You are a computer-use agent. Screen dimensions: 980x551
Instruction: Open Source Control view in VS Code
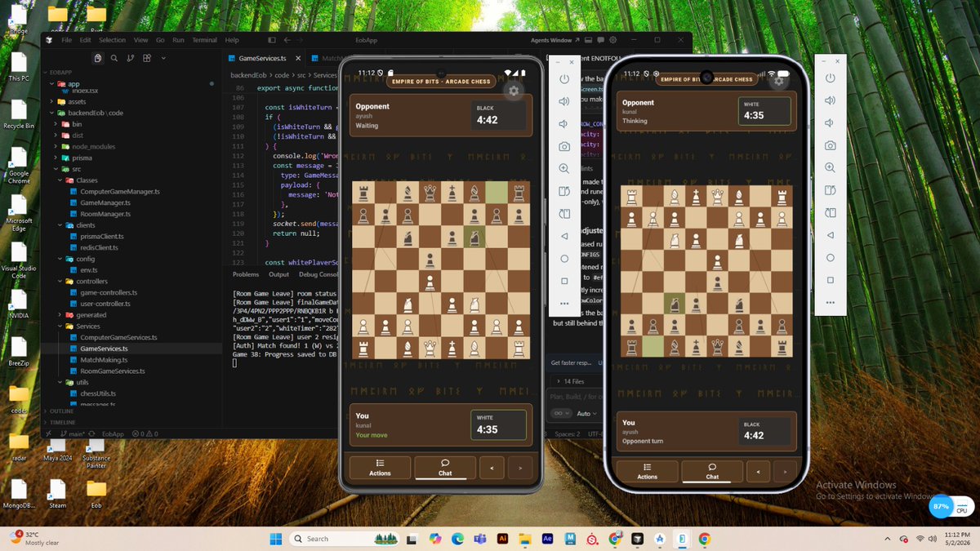click(131, 58)
